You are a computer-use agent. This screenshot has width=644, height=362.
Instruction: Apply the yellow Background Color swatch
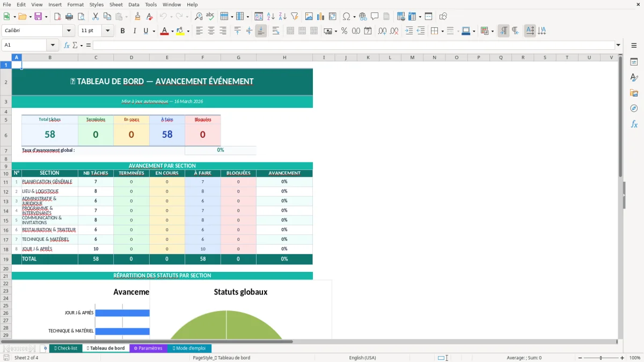(x=180, y=31)
